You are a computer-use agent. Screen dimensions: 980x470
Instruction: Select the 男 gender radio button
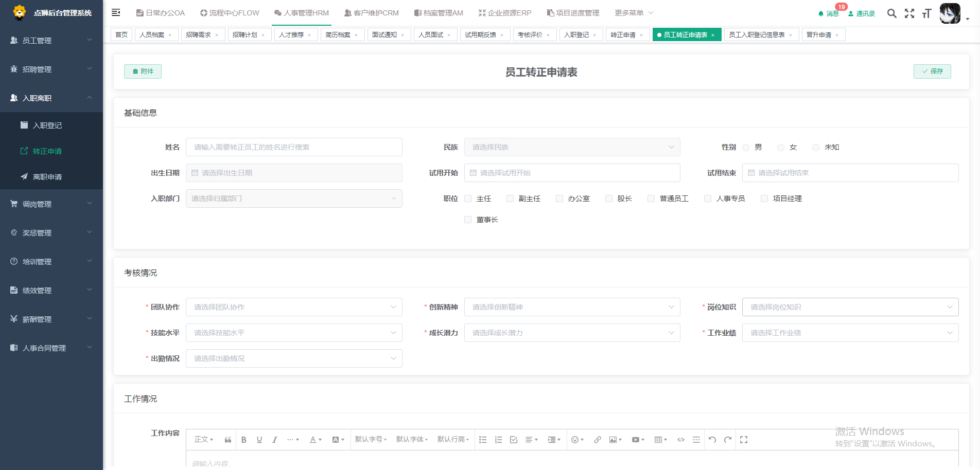746,148
